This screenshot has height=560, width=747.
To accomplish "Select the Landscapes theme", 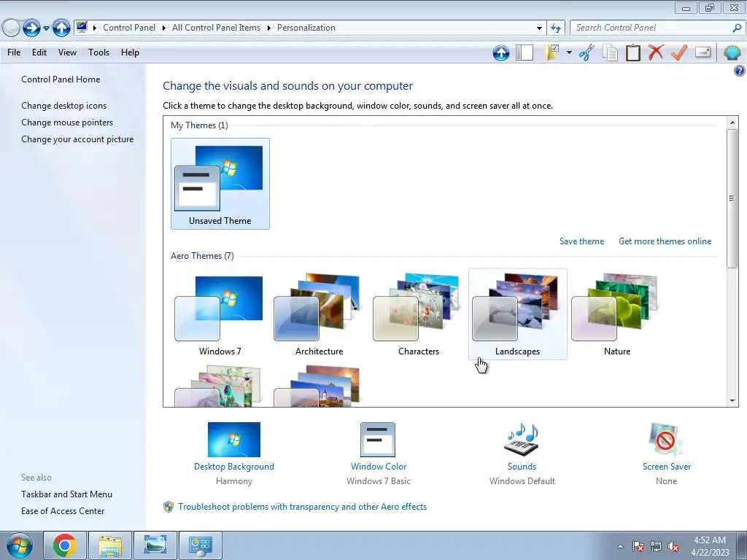I will pos(518,314).
